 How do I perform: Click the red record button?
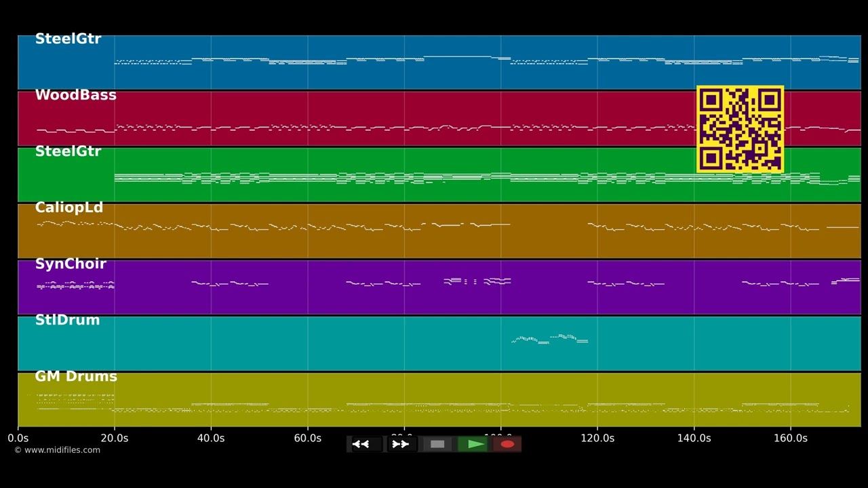(x=507, y=444)
